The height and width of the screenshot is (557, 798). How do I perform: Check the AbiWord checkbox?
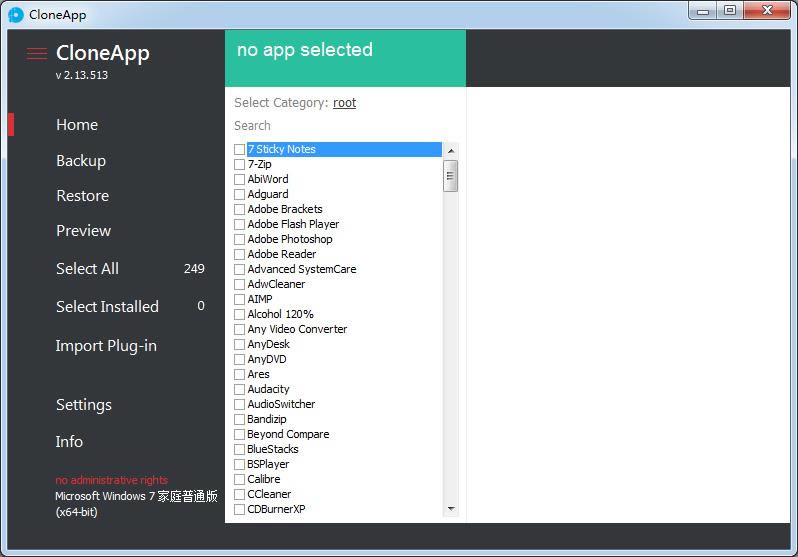click(x=239, y=179)
